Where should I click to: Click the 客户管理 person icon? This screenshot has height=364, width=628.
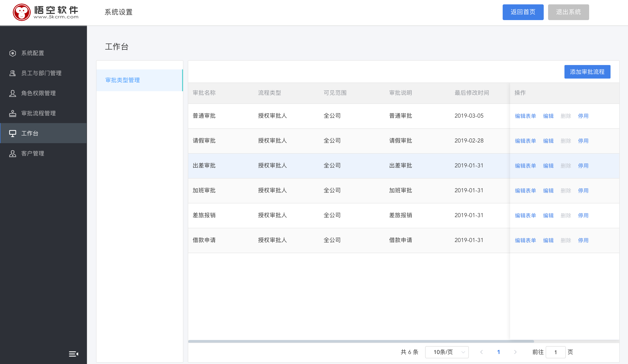coord(12,153)
